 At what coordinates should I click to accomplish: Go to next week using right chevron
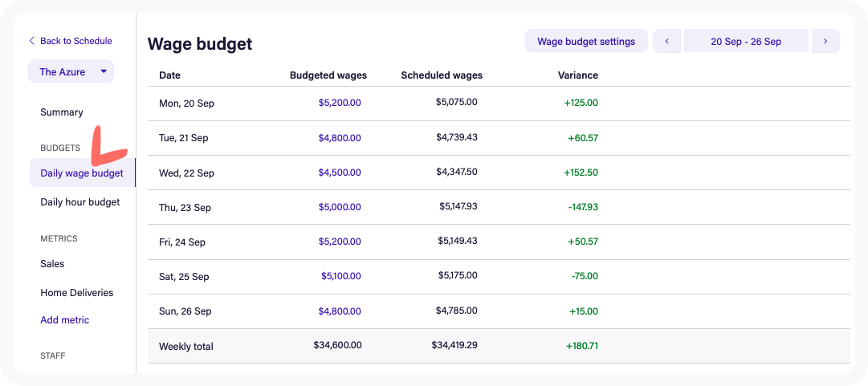tap(825, 41)
